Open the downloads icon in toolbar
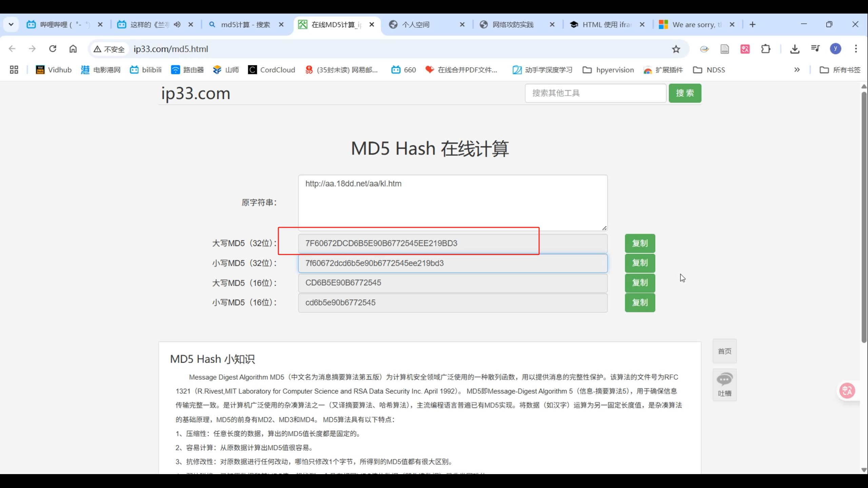868x488 pixels. (794, 49)
